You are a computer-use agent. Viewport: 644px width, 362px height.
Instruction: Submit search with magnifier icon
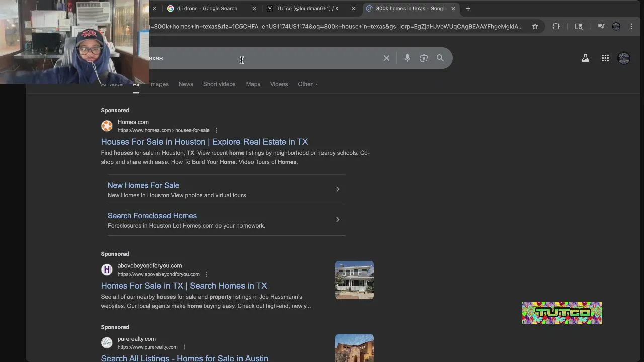point(440,58)
